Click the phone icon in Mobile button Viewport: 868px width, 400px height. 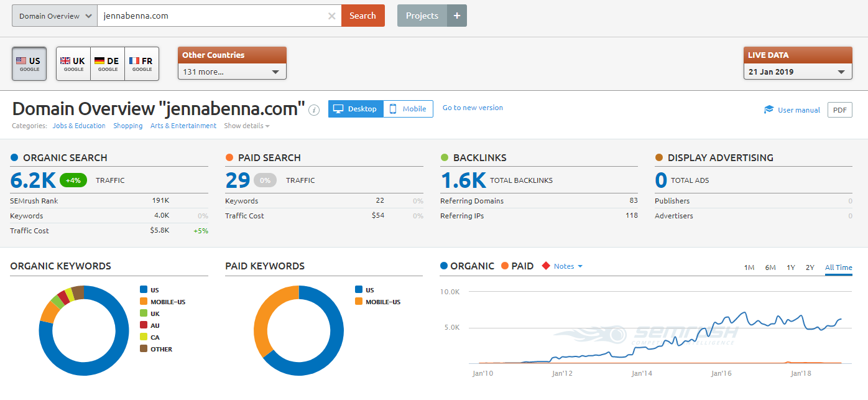[x=393, y=109]
